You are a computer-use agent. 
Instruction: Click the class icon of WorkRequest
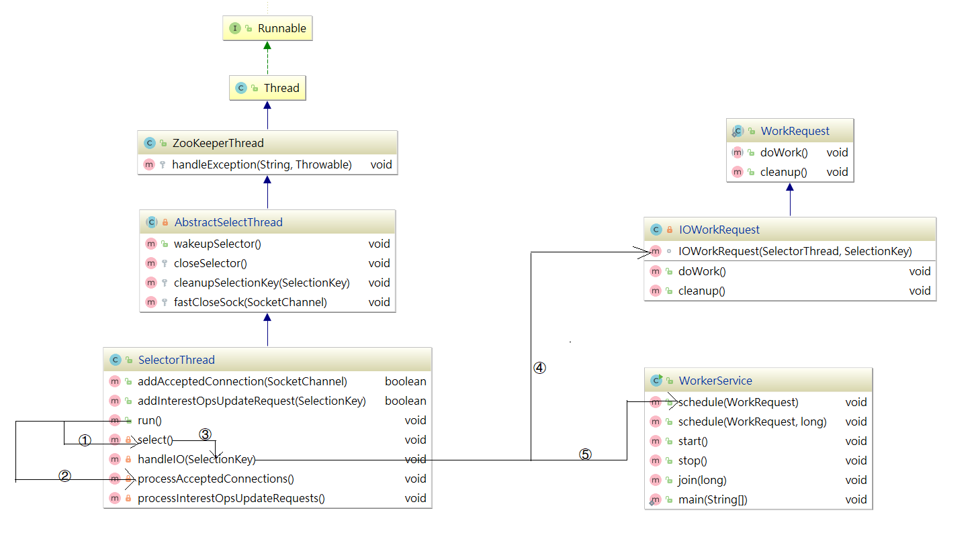[x=738, y=131]
